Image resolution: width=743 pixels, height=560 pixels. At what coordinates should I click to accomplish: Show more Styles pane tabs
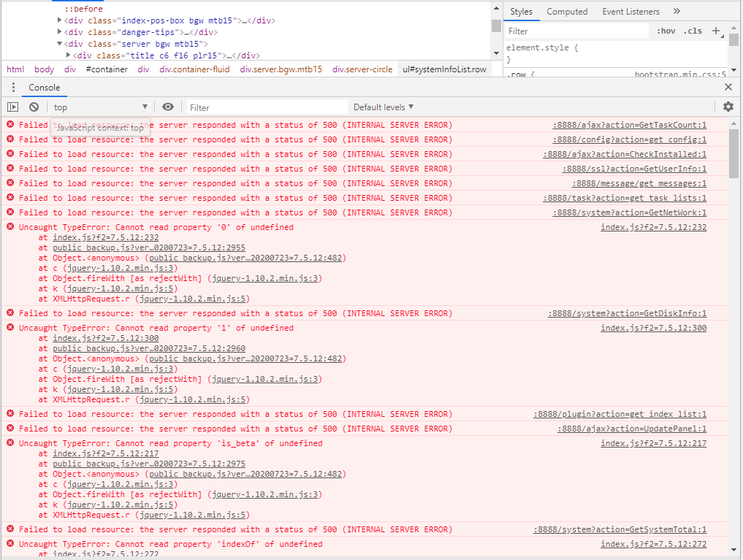677,12
